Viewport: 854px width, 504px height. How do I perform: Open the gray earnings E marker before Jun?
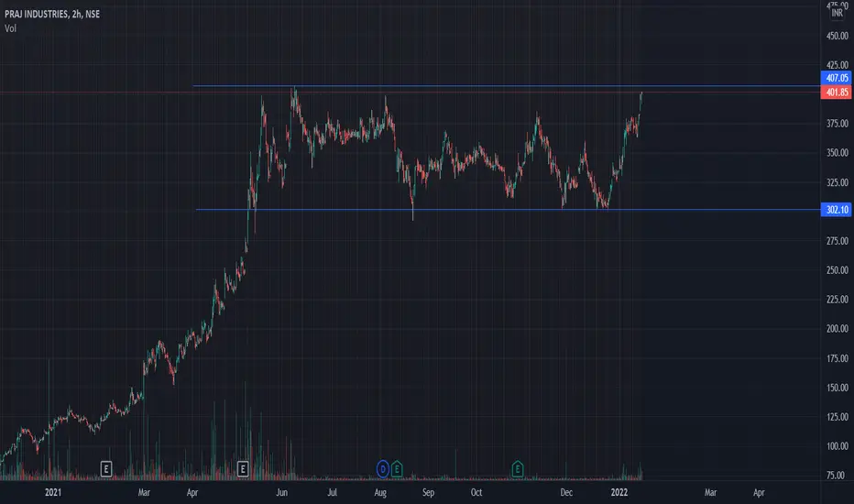(243, 468)
